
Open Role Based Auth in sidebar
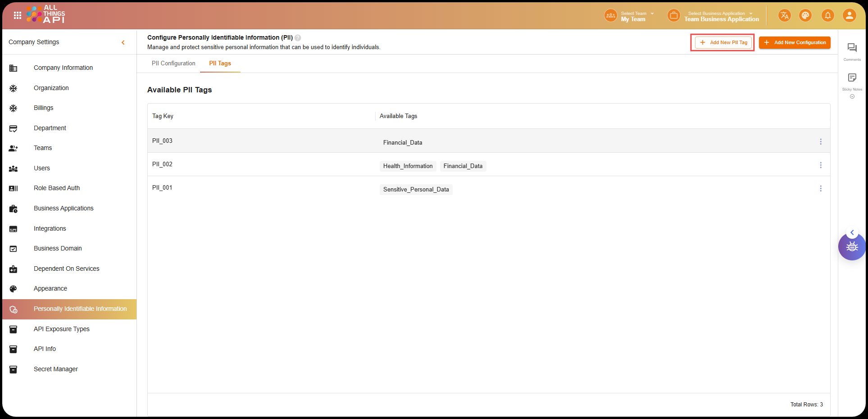pyautogui.click(x=57, y=188)
